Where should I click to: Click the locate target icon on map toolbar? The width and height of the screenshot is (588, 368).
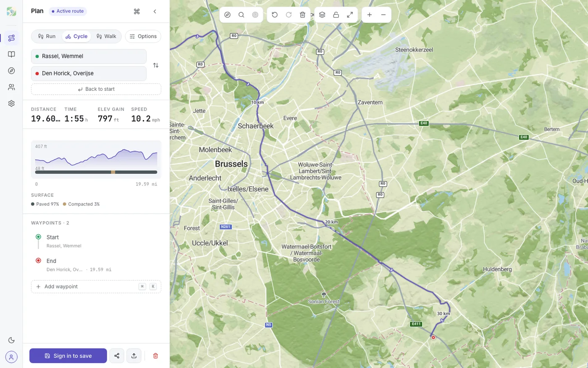[255, 15]
